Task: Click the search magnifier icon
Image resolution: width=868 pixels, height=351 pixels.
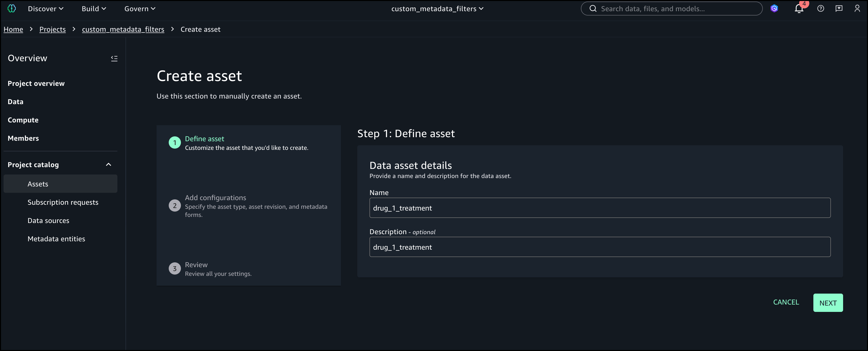Action: click(593, 9)
